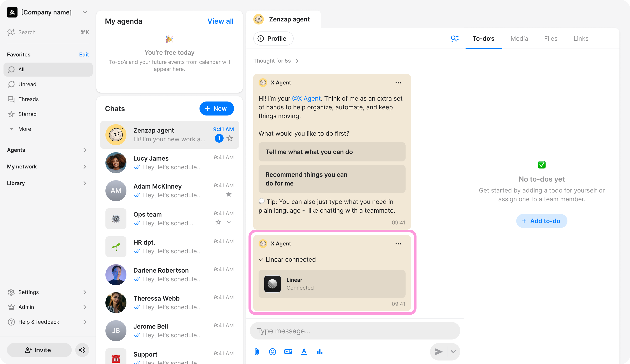The width and height of the screenshot is (630, 364).
Task: Click the Ops team gear avatar
Action: 116,219
